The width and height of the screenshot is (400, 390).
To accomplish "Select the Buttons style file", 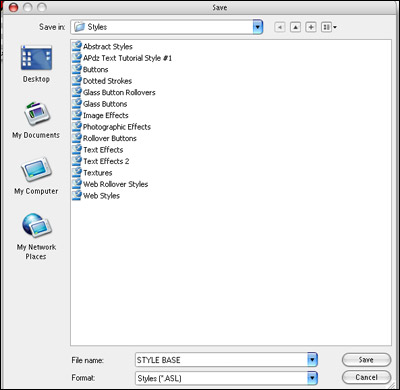I will (x=90, y=69).
